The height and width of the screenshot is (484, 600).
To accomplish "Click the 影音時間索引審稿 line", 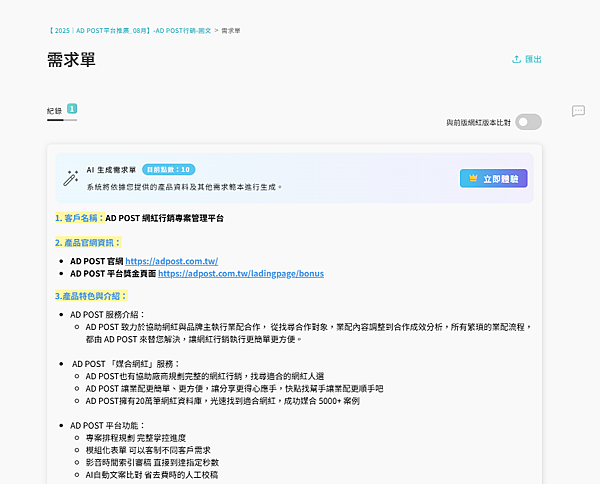I will click(x=152, y=462).
